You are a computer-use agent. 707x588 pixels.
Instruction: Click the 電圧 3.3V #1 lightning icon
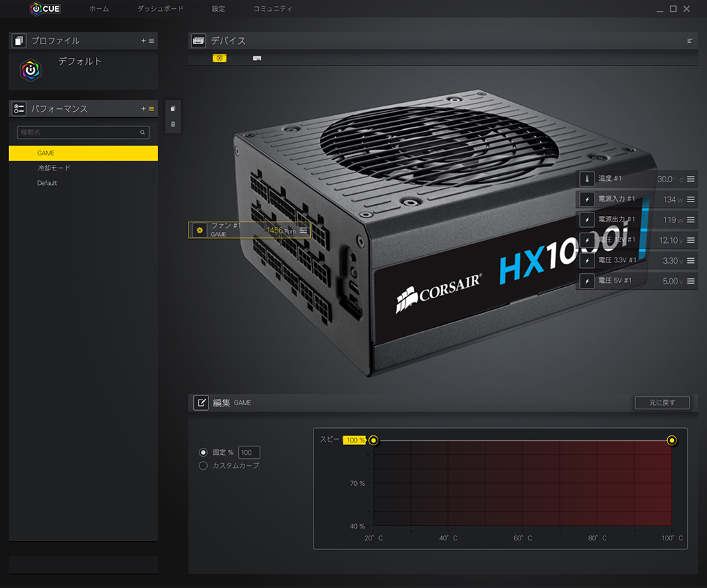point(587,260)
